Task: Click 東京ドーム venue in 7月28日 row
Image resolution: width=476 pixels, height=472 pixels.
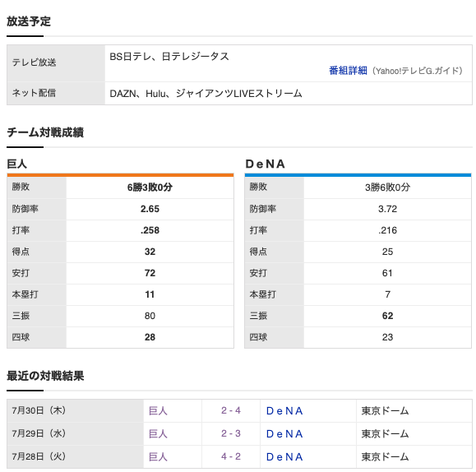Action: (385, 456)
